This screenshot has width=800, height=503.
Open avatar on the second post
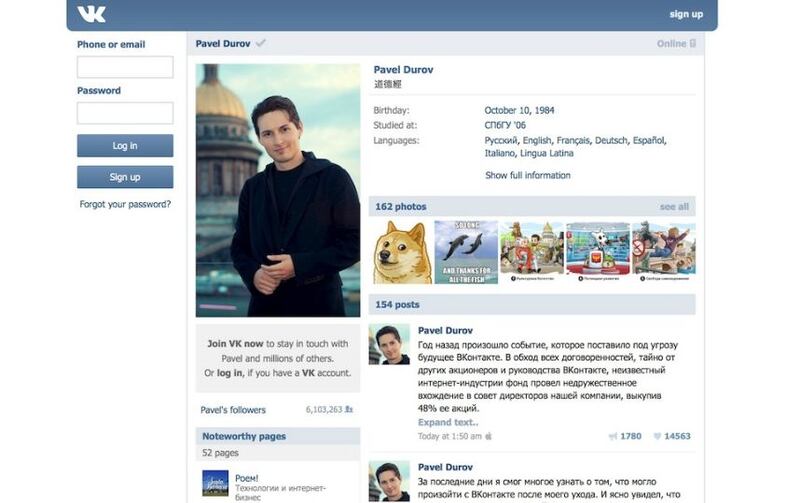click(x=389, y=481)
